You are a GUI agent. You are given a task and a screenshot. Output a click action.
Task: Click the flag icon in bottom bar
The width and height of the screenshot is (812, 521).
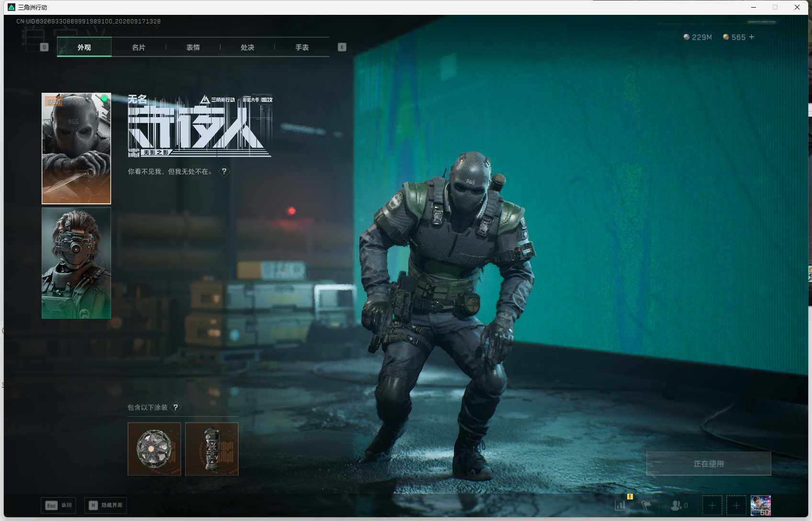click(x=646, y=505)
